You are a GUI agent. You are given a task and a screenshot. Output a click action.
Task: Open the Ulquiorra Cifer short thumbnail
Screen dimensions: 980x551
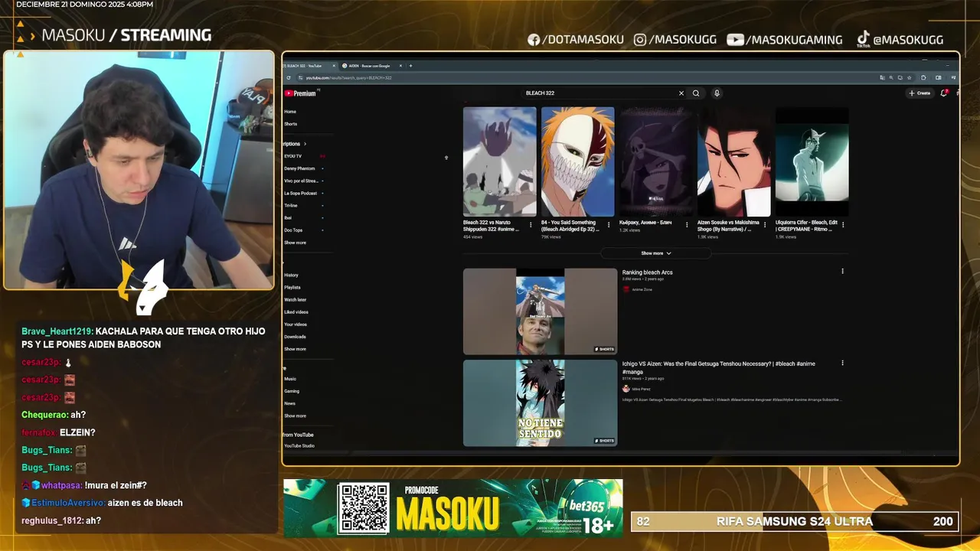pos(812,161)
